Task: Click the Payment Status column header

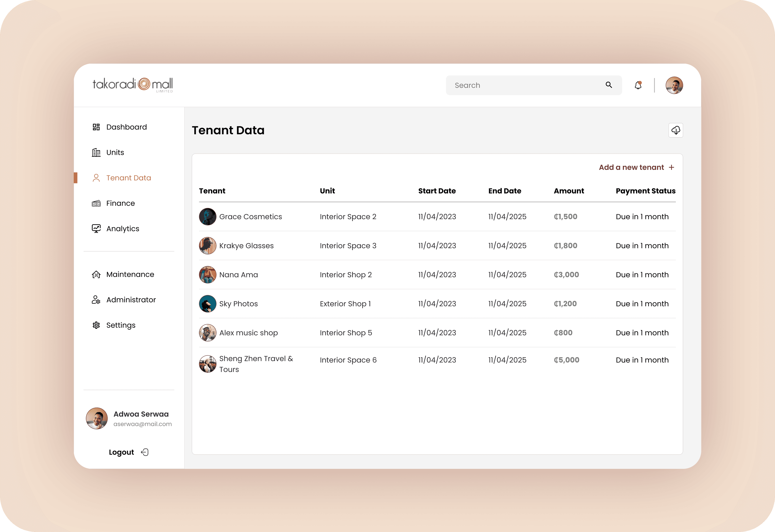Action: 645,191
